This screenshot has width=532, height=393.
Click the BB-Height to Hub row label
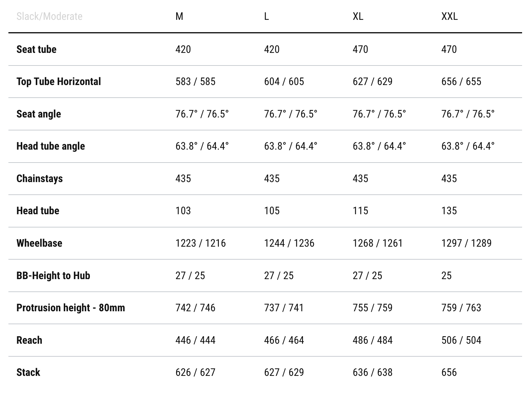53,276
